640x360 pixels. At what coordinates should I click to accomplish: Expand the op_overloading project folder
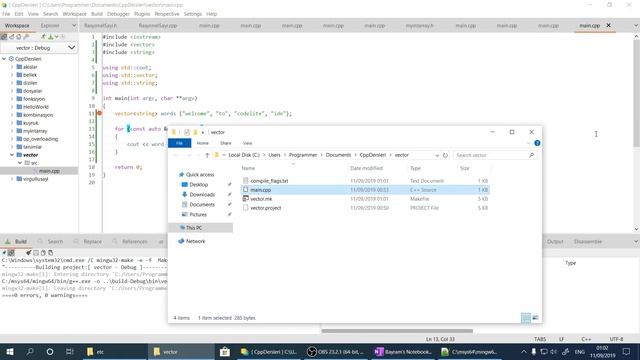pyautogui.click(x=12, y=139)
